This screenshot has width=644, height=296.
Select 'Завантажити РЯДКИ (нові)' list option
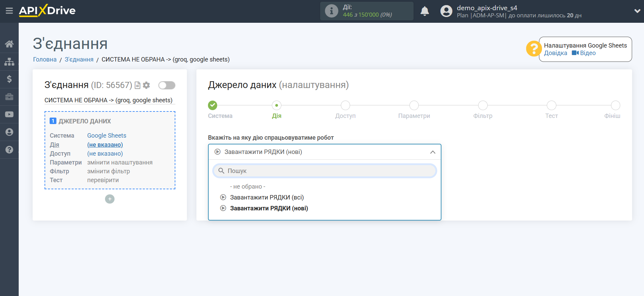coord(269,208)
